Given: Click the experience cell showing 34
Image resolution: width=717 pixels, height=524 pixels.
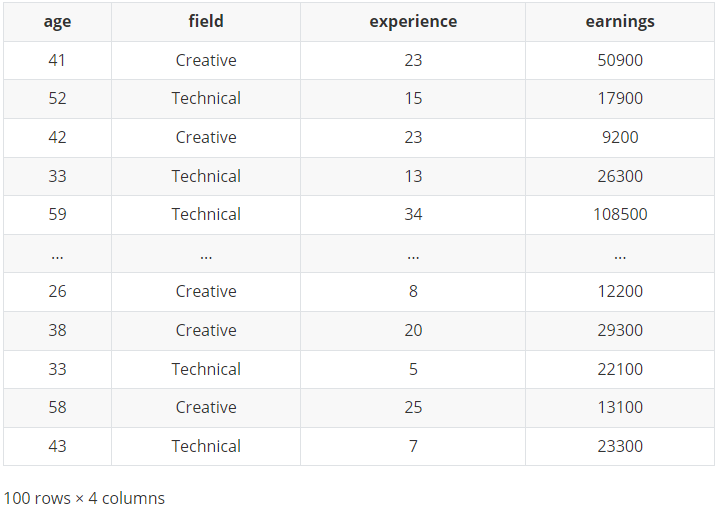Looking at the screenshot, I should pyautogui.click(x=413, y=214).
